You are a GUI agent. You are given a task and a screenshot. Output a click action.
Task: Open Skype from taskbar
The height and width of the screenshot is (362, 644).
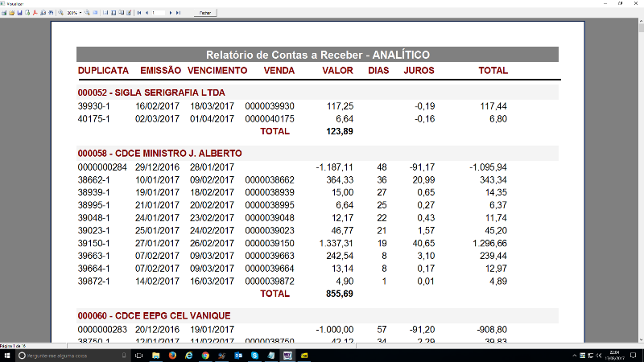tap(254, 356)
